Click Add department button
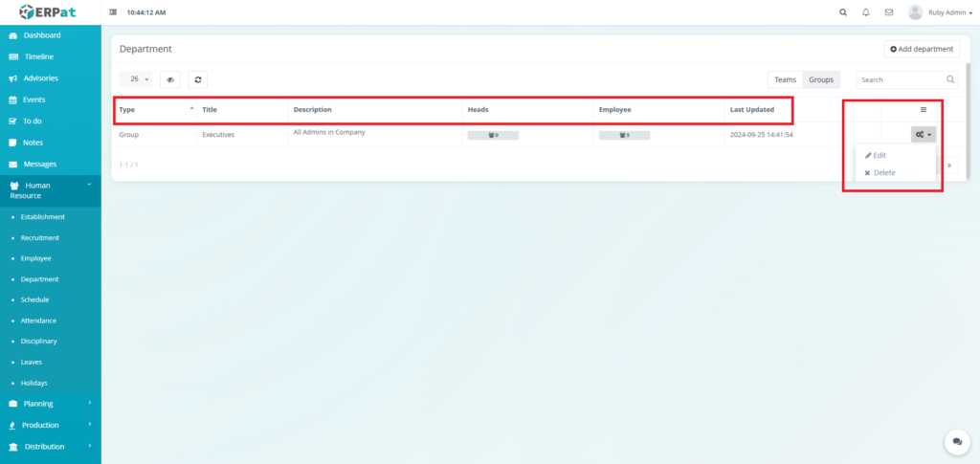 922,49
